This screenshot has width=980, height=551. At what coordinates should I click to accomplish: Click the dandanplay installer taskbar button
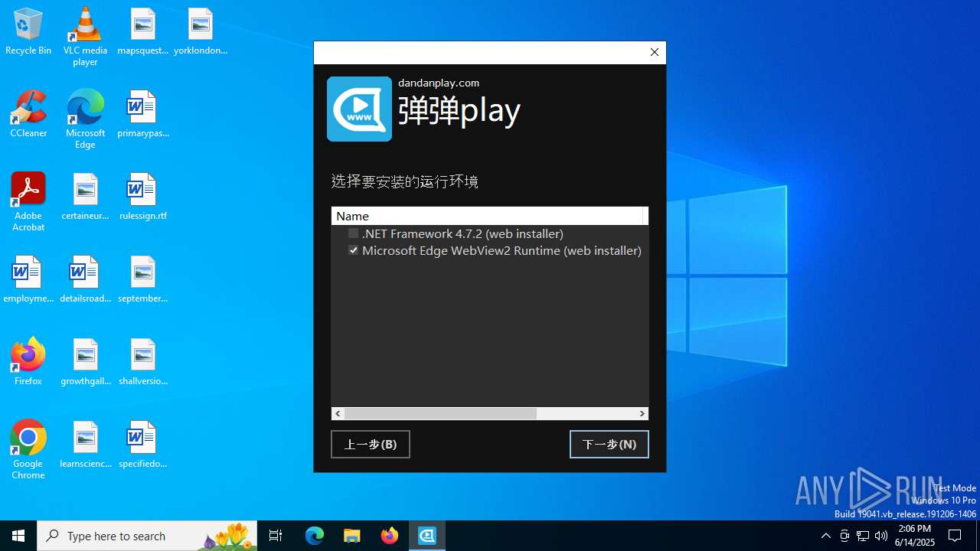click(x=427, y=536)
